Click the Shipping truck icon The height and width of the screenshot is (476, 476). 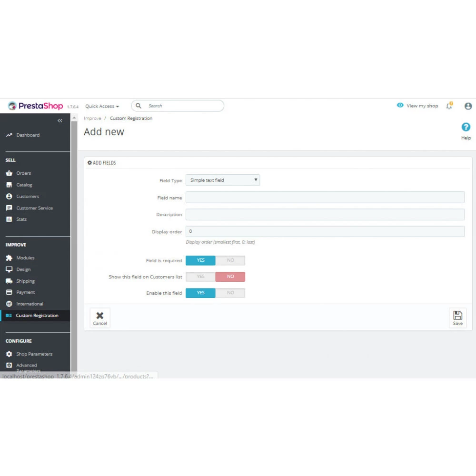click(9, 281)
